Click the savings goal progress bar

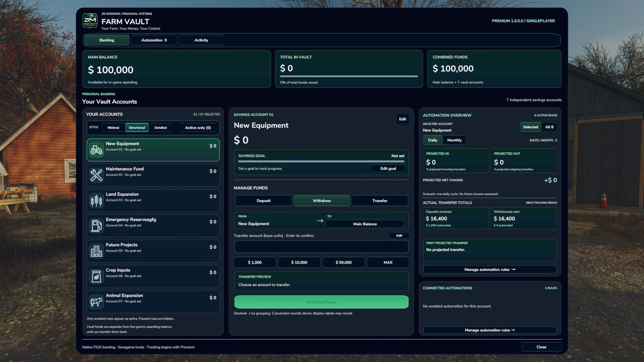(321, 161)
